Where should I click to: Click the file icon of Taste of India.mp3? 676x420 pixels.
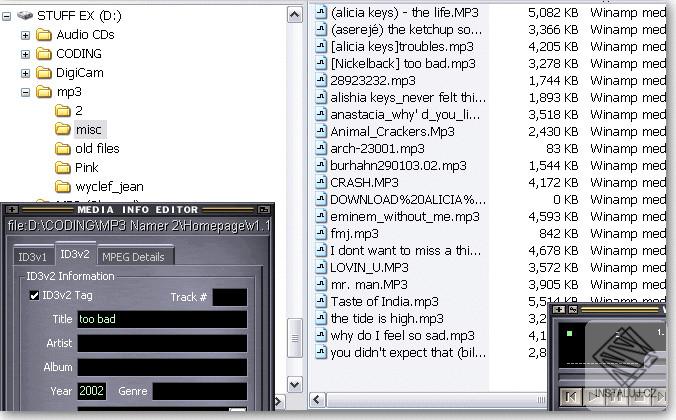(x=321, y=301)
